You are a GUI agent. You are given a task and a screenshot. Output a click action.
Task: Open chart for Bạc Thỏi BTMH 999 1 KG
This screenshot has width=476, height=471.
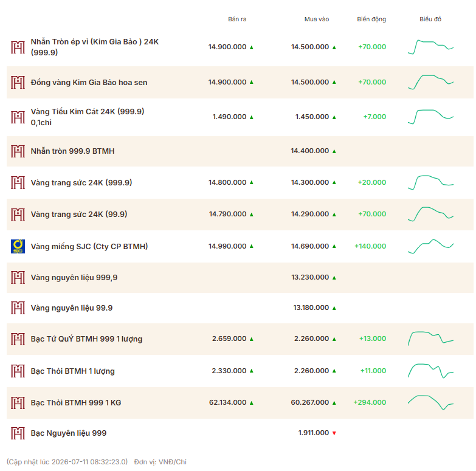coord(430,402)
